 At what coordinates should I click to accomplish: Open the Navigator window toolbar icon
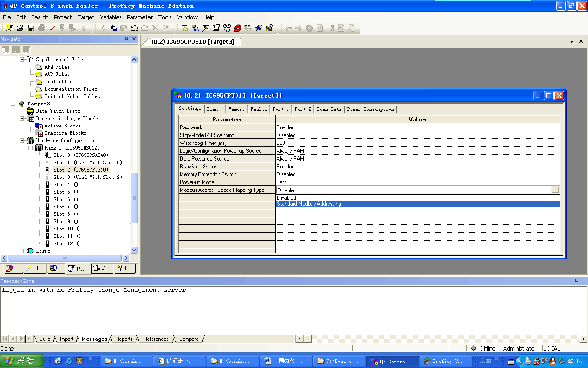185,28
